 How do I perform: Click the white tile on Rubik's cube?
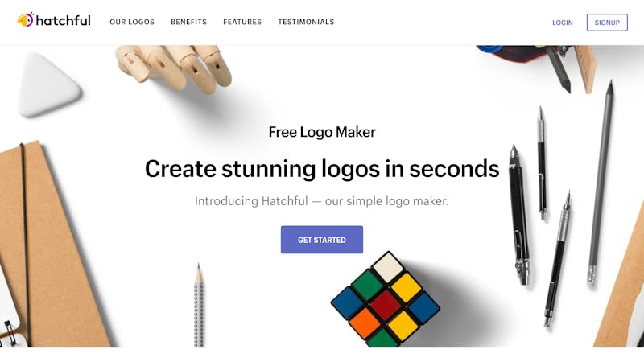387,267
